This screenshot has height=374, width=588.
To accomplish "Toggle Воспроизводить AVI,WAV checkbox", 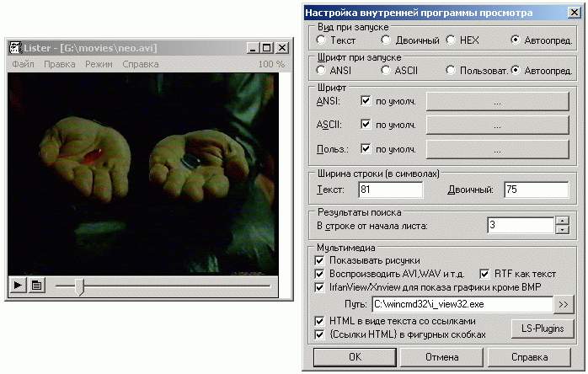I will click(319, 274).
